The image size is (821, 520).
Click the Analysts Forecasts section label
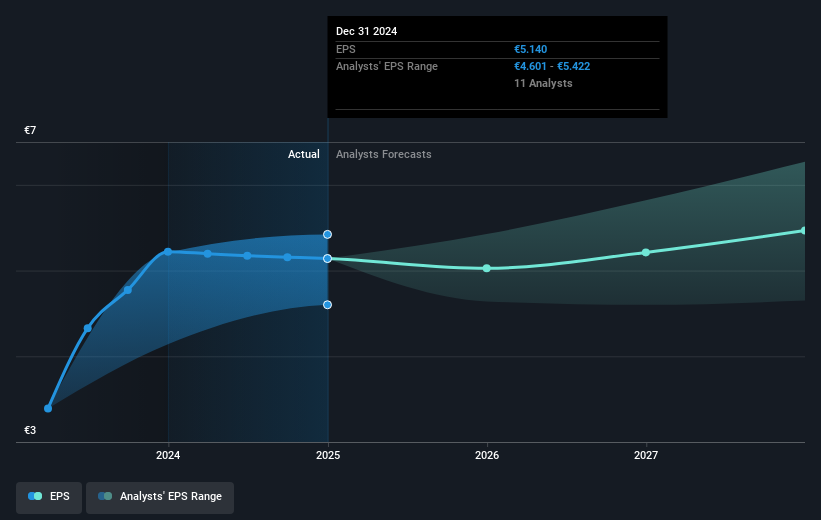[384, 154]
